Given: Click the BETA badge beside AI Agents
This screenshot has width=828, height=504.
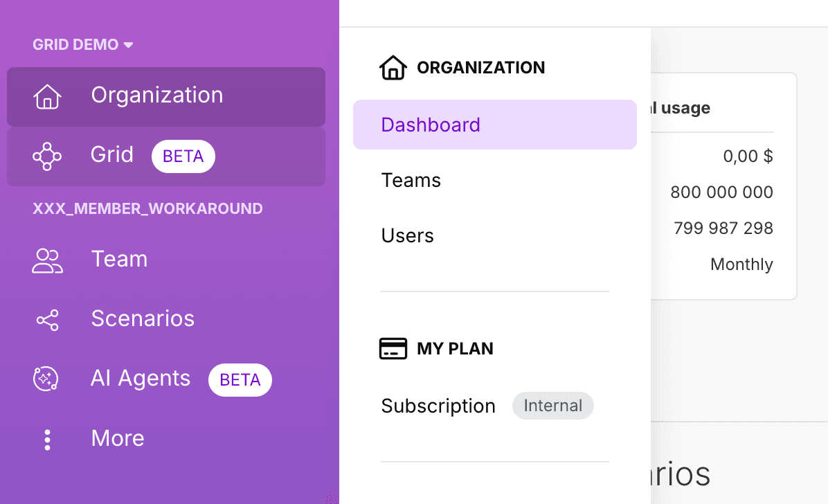Looking at the screenshot, I should pos(240,380).
